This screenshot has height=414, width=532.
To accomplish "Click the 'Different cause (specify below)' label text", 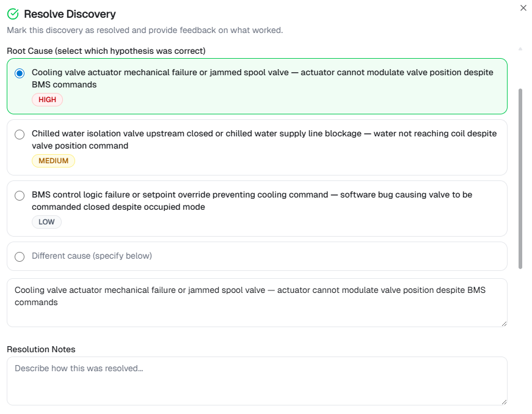I will point(92,256).
